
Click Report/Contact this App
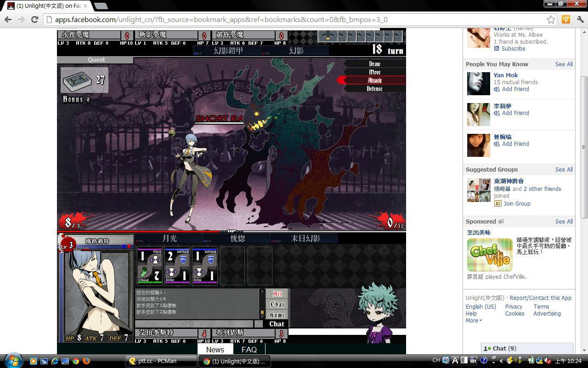[541, 298]
